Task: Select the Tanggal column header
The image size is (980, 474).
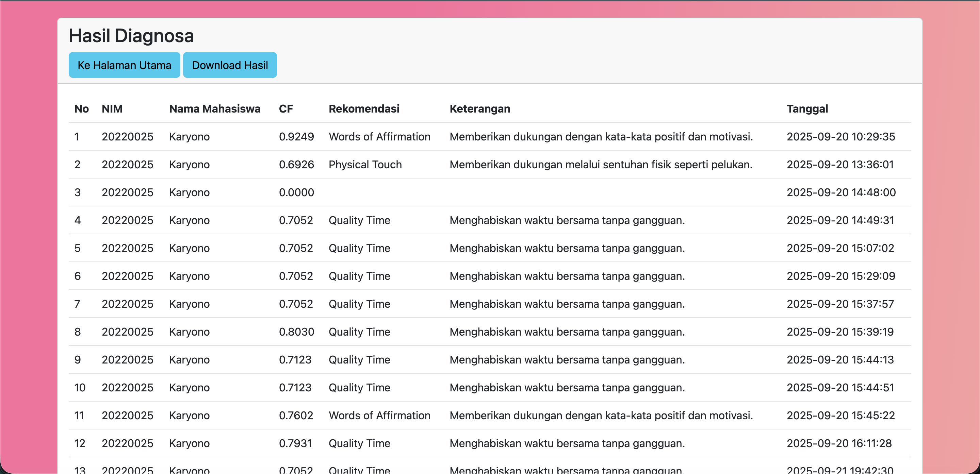Action: click(x=807, y=109)
